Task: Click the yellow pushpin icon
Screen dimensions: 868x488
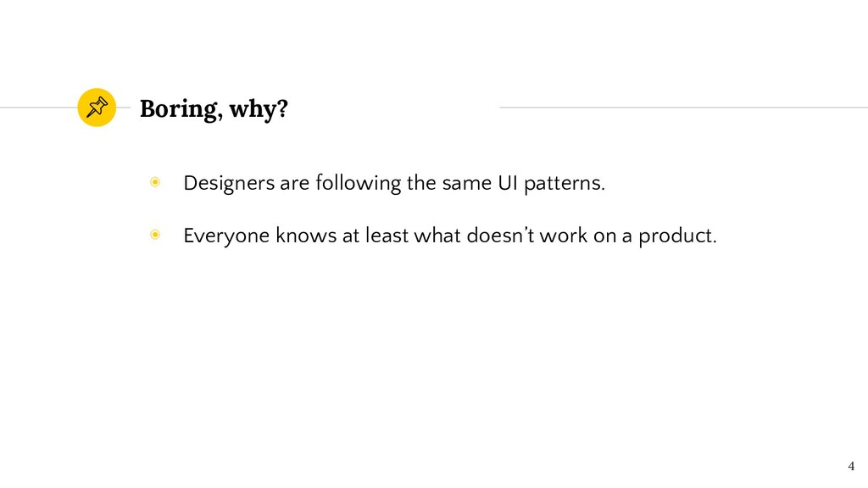Action: click(97, 108)
